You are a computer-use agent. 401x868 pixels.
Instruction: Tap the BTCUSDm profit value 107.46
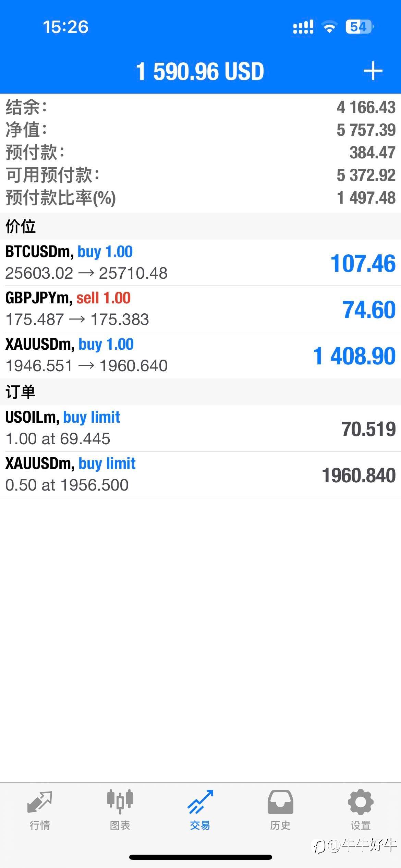[363, 263]
